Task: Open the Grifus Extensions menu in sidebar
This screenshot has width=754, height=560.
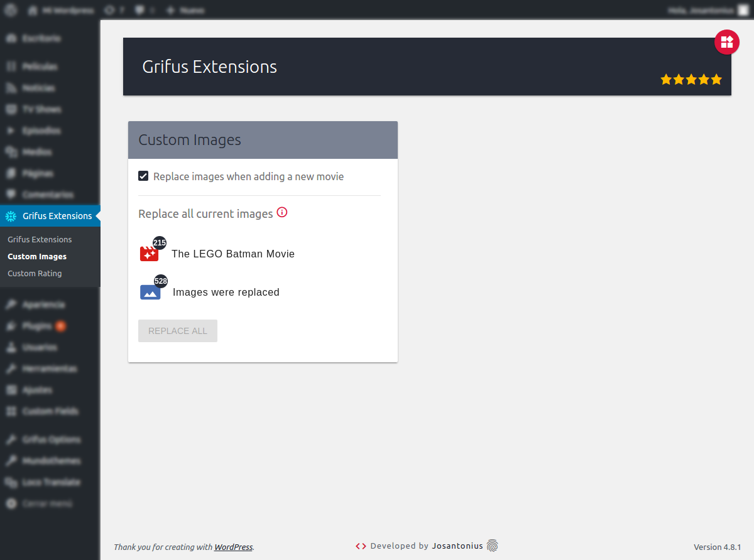Action: click(x=50, y=216)
